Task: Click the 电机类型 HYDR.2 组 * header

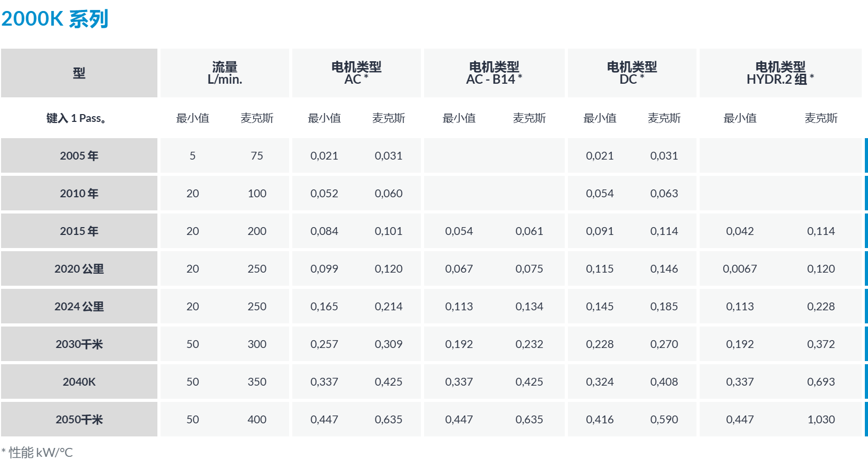Action: pyautogui.click(x=781, y=73)
